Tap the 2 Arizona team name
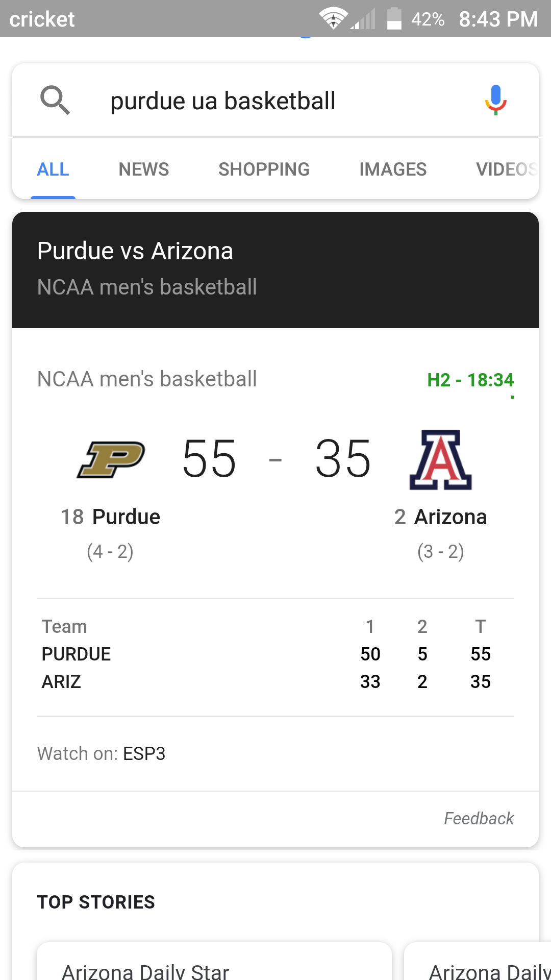 tap(440, 517)
